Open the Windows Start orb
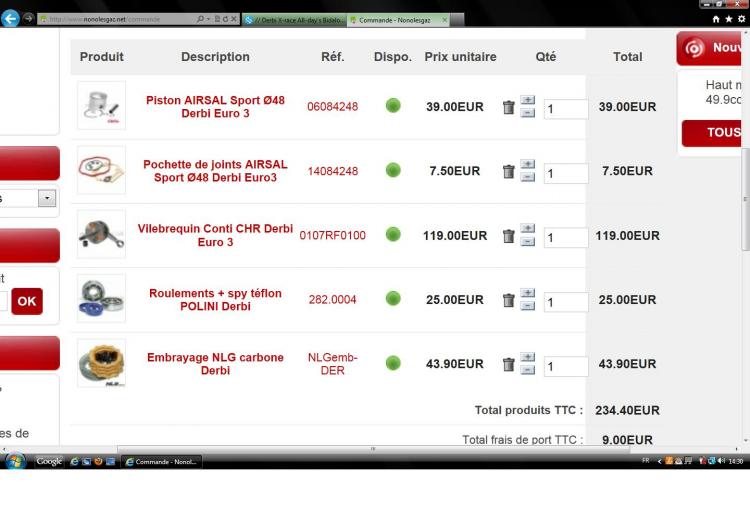This screenshot has height=509, width=750. point(15,461)
